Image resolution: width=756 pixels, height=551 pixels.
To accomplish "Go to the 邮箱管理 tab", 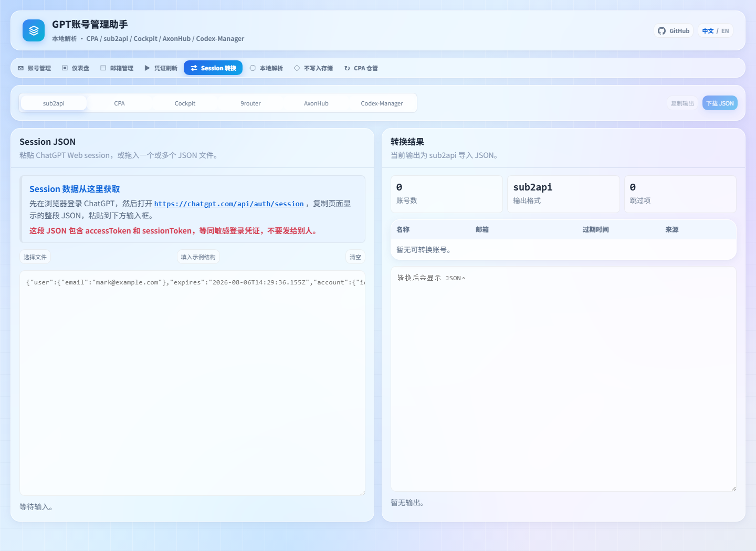I will [x=117, y=68].
